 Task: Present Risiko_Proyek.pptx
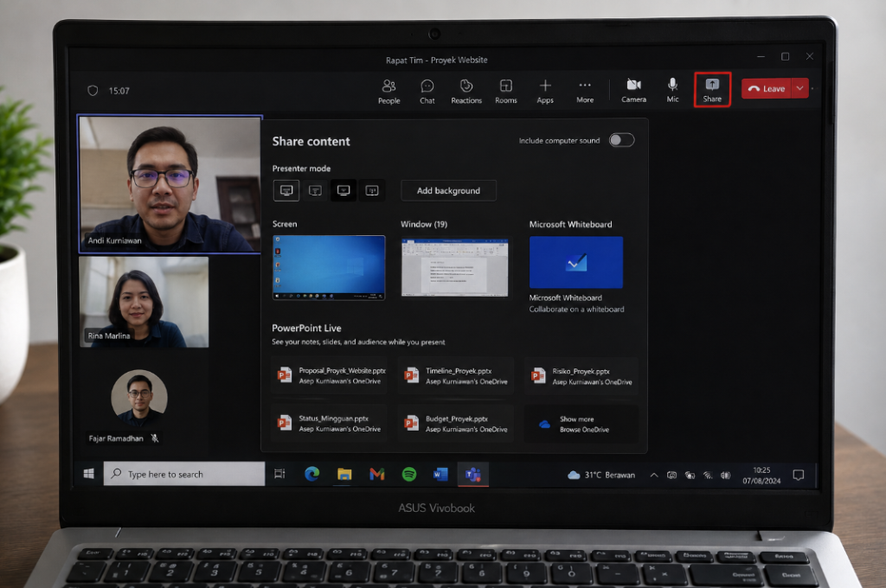click(582, 375)
